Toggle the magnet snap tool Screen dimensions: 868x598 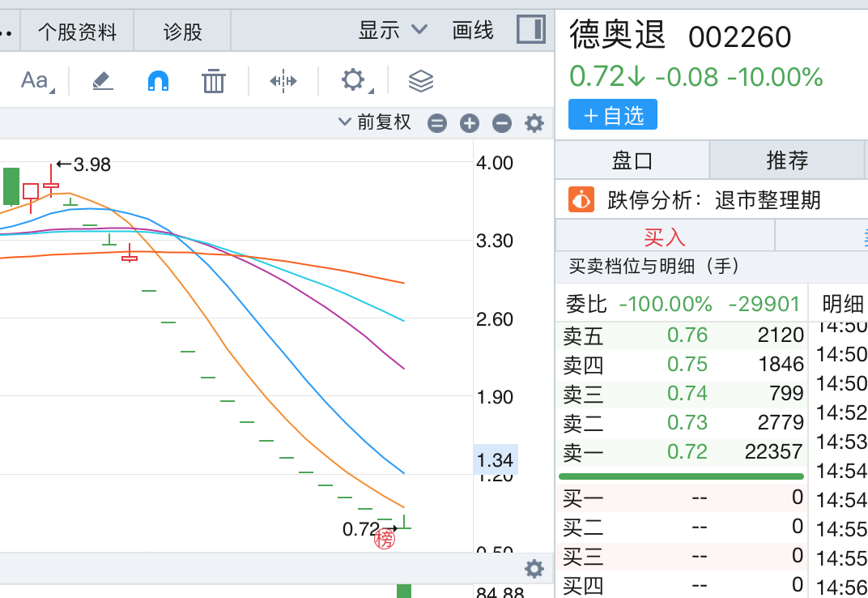(158, 80)
